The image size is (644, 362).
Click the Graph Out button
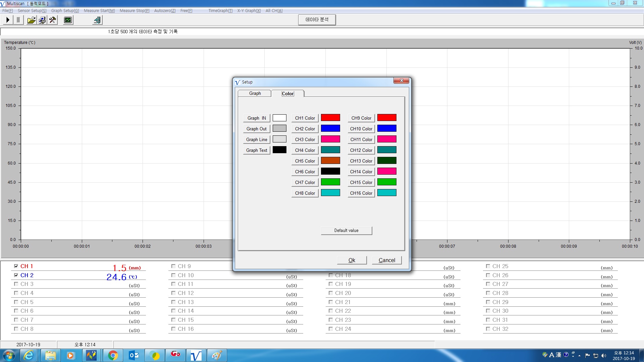tap(257, 129)
